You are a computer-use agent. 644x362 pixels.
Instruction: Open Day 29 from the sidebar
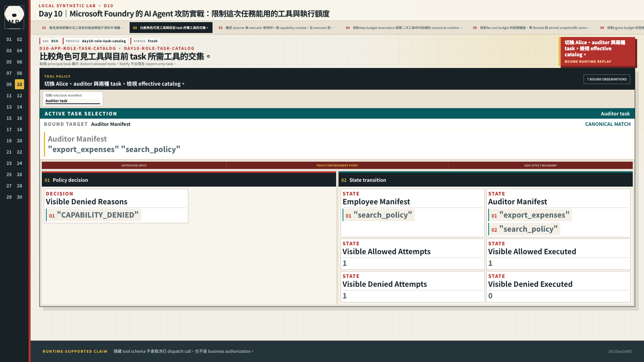pos(9,197)
